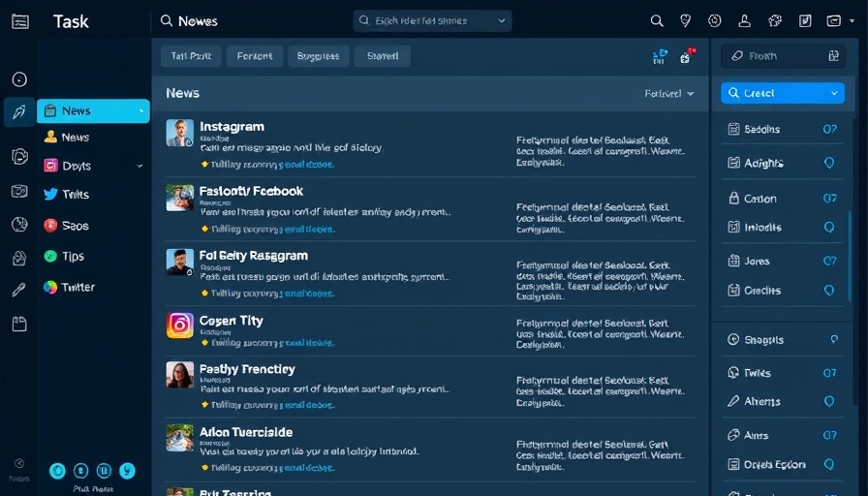Toggle the Oraclits circle indicator
868x496 pixels.
[x=829, y=290]
